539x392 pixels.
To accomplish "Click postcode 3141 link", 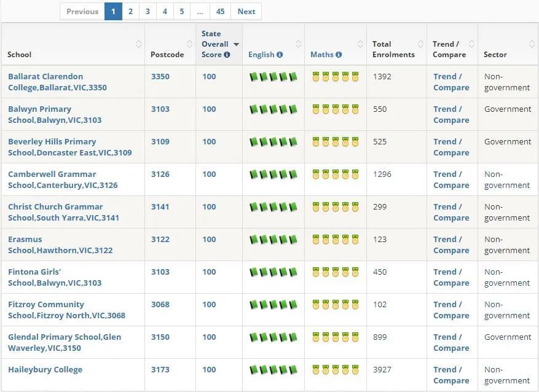I will (x=160, y=206).
